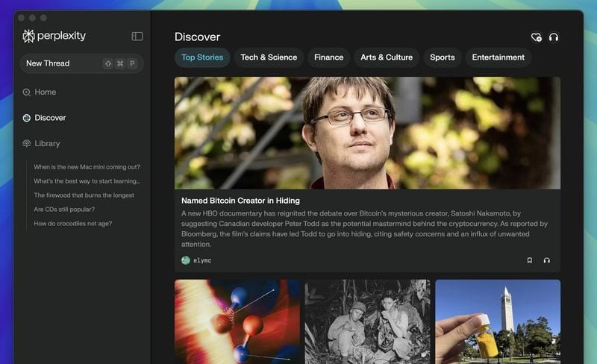Open the Arts & Culture tab
Viewport: 597px width, 364px height.
click(x=387, y=57)
